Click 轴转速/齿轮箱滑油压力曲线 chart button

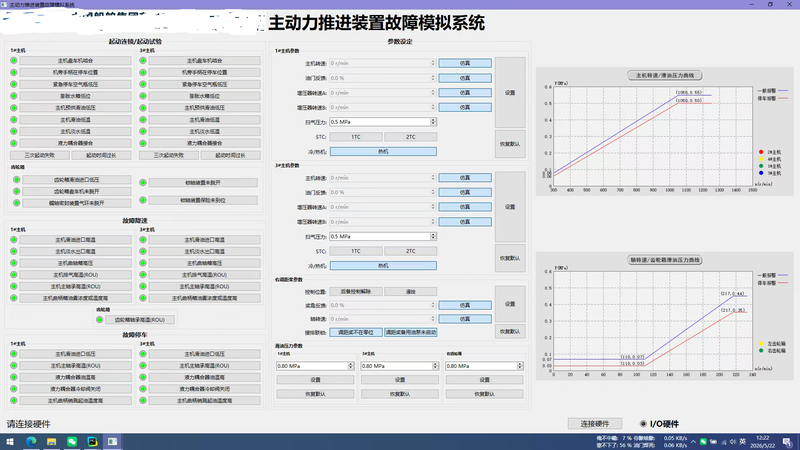[x=665, y=260]
